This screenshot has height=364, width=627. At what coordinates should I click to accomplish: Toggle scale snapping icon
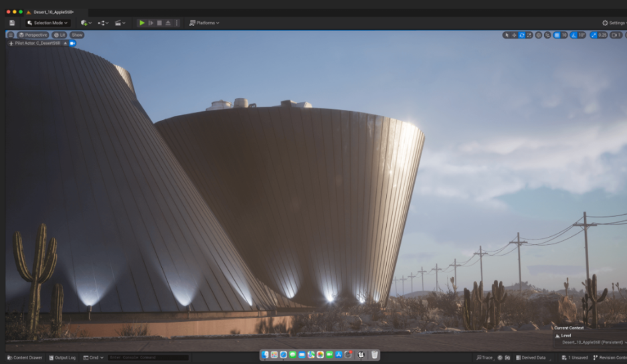[594, 35]
